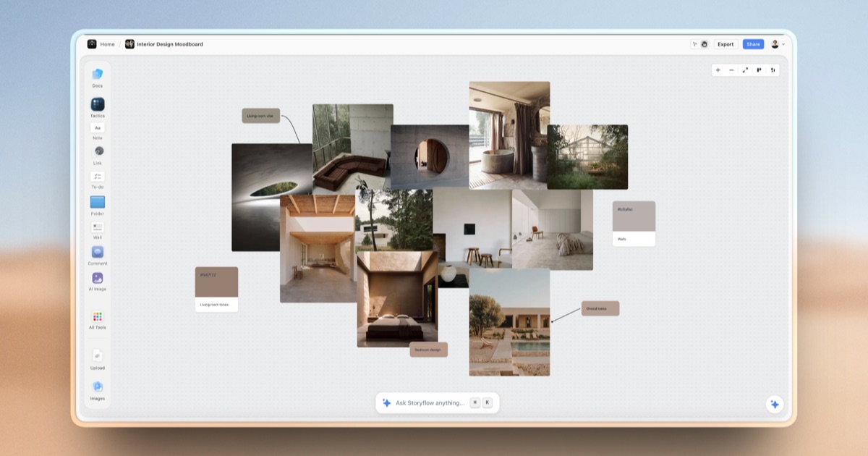Viewport: 868px width, 456px height.
Task: Zoom out with the minus icon
Action: pos(731,70)
